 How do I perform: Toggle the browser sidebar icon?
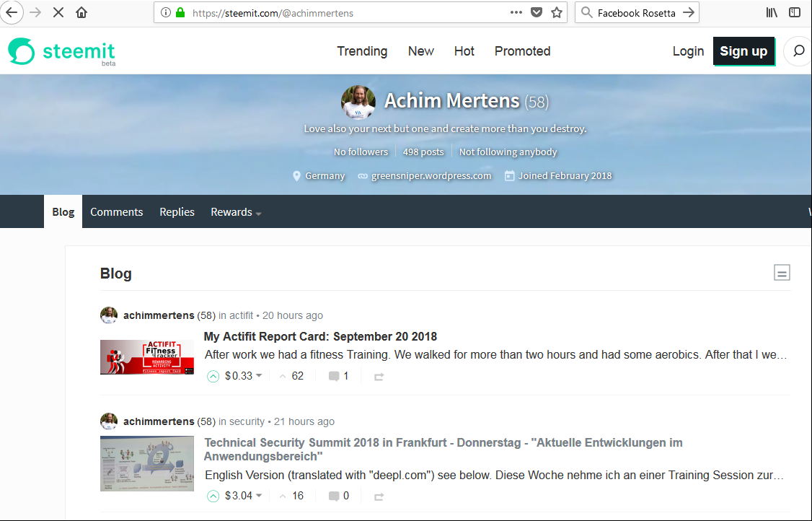[x=795, y=12]
